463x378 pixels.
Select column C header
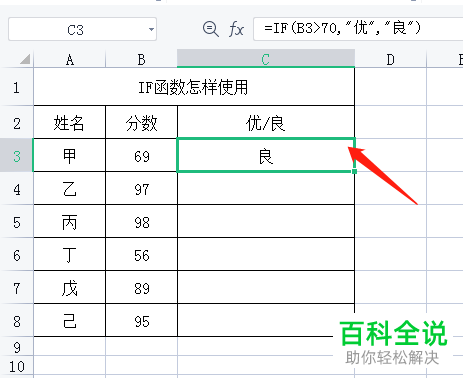[266, 59]
